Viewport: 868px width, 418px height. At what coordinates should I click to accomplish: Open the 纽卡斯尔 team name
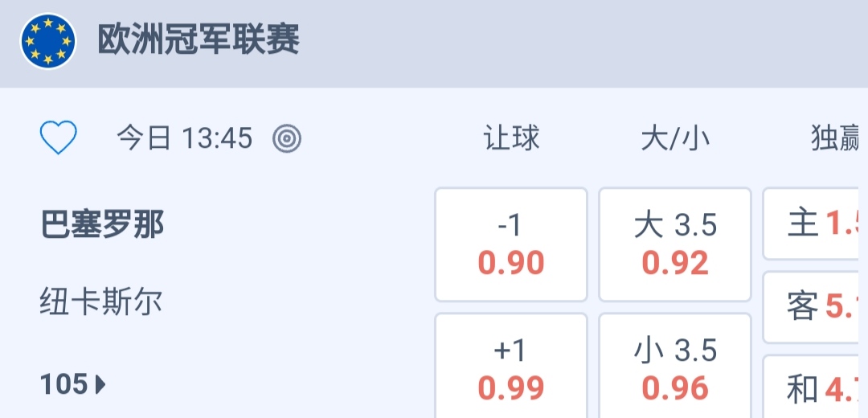(101, 302)
